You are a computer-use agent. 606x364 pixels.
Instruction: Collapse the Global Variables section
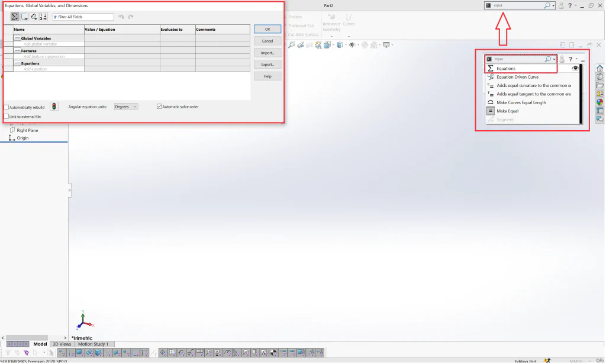tap(17, 38)
